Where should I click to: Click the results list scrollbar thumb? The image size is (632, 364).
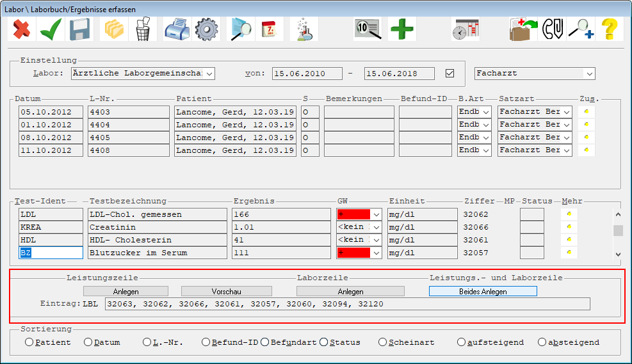[618, 231]
